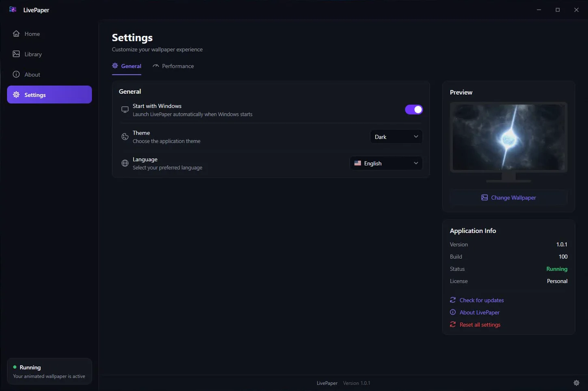Click the gear icon on General tab
Screen dimensions: 588x391
tap(115, 66)
